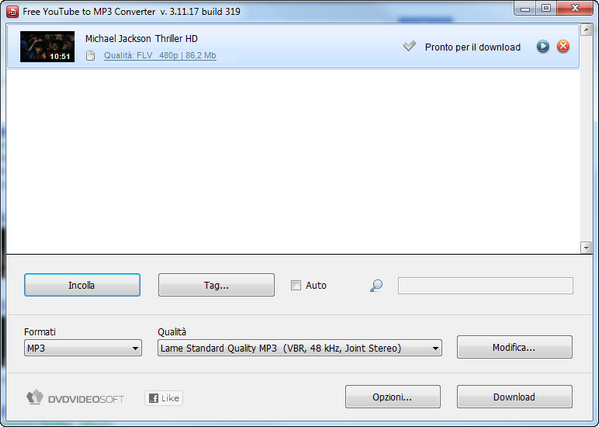Start the Download button
This screenshot has width=599, height=427.
[x=515, y=397]
